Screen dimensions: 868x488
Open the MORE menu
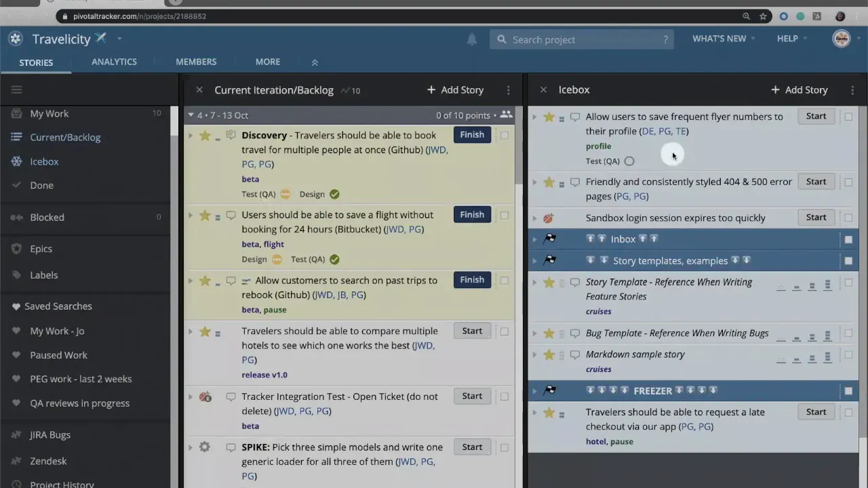coord(267,62)
